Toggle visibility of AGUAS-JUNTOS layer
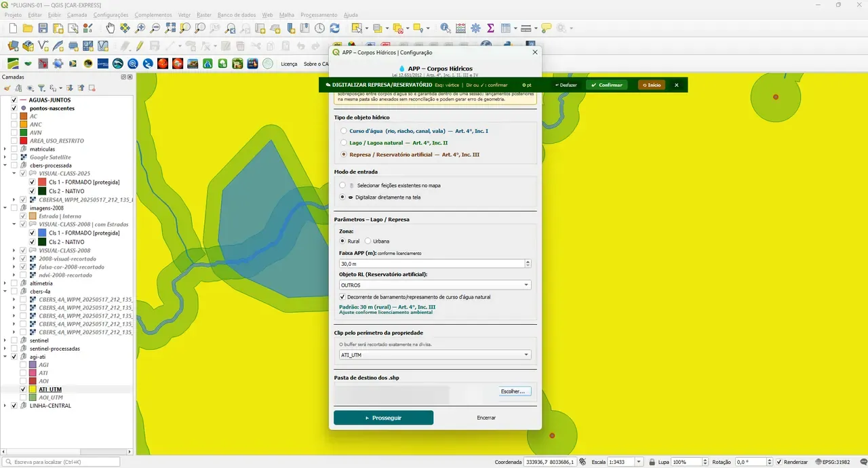 (x=14, y=100)
